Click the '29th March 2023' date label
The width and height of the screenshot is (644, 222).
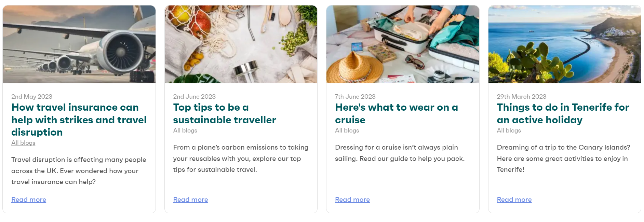[x=522, y=97]
